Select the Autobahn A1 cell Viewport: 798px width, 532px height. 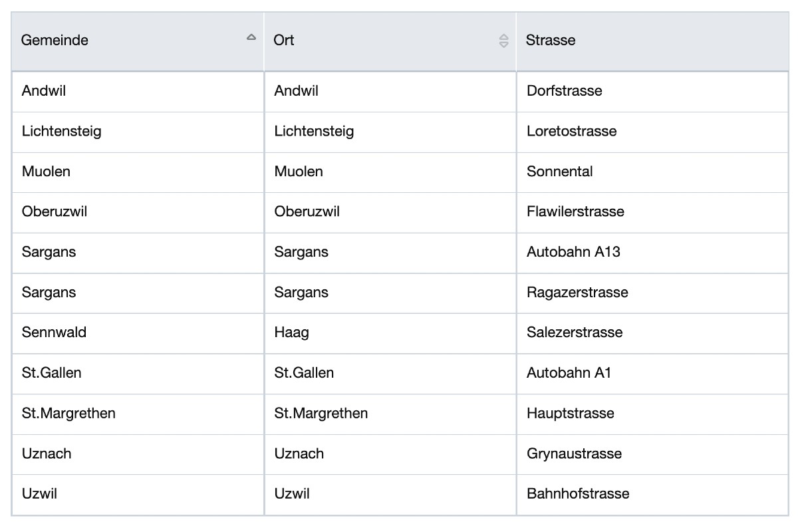(569, 373)
